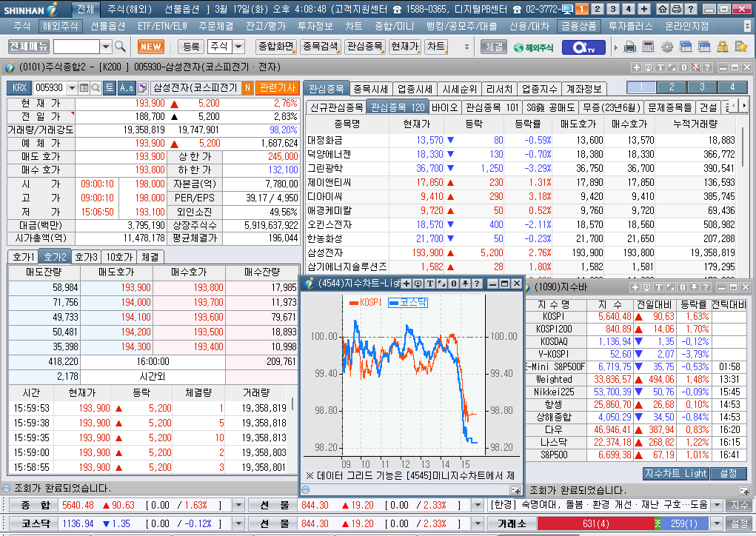
Task: Select watchlist group button 4
Action: click(x=732, y=87)
